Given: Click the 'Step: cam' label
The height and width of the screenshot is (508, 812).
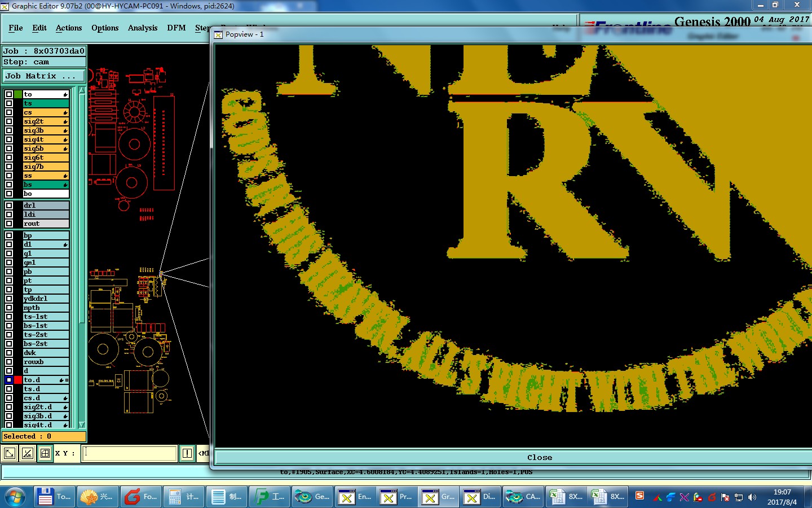Looking at the screenshot, I should 44,62.
